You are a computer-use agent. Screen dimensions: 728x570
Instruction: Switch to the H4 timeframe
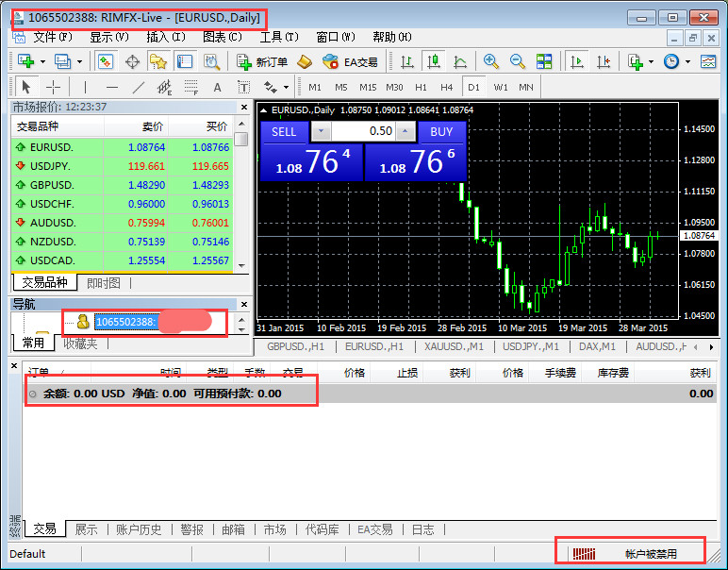[446, 88]
